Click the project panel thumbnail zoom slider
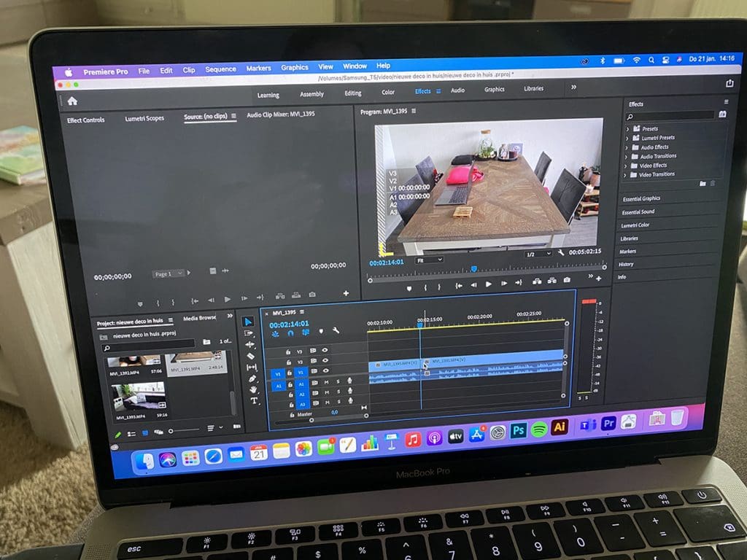The image size is (747, 560). pyautogui.click(x=172, y=431)
